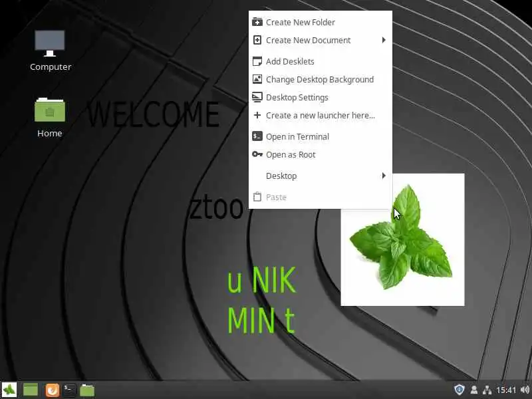532x399 pixels.
Task: Click the Desktop Settings monitor icon
Action: 257,97
